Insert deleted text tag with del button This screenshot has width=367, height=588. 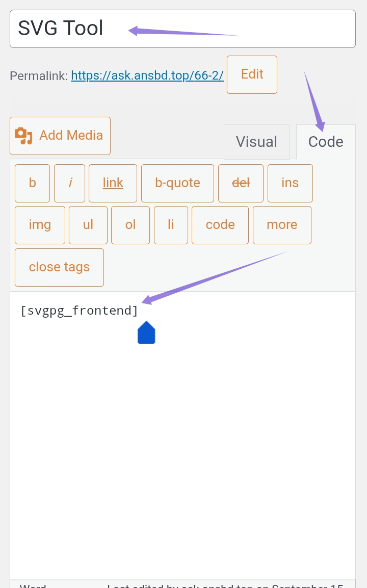[x=241, y=183]
